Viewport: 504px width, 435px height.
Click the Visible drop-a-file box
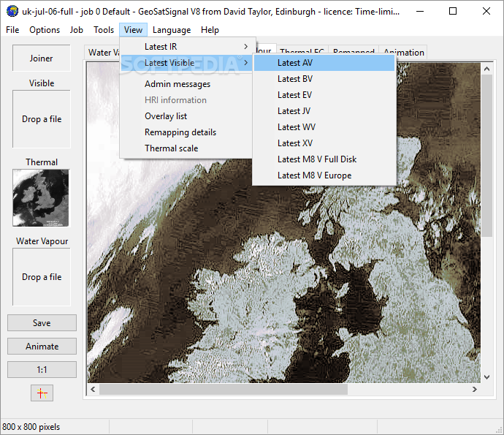[42, 119]
